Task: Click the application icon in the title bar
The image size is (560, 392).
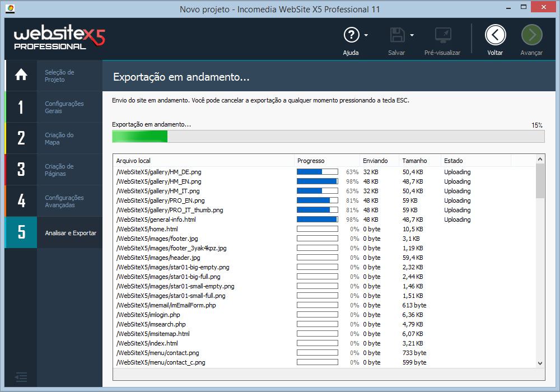Action: pos(10,8)
